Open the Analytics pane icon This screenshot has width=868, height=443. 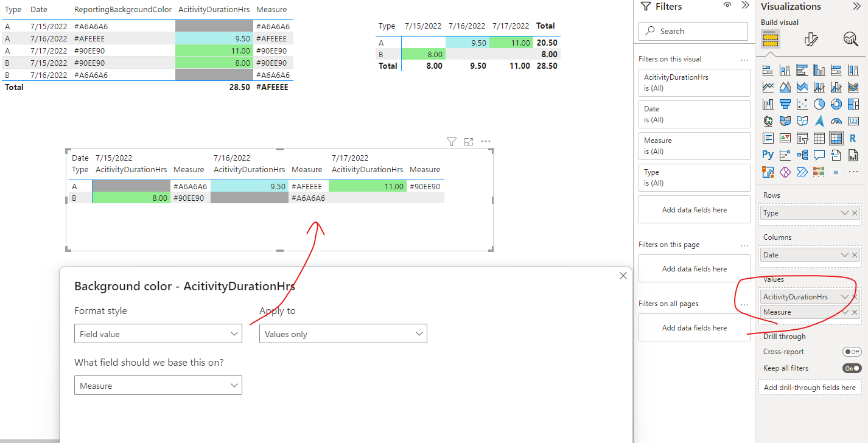point(850,40)
